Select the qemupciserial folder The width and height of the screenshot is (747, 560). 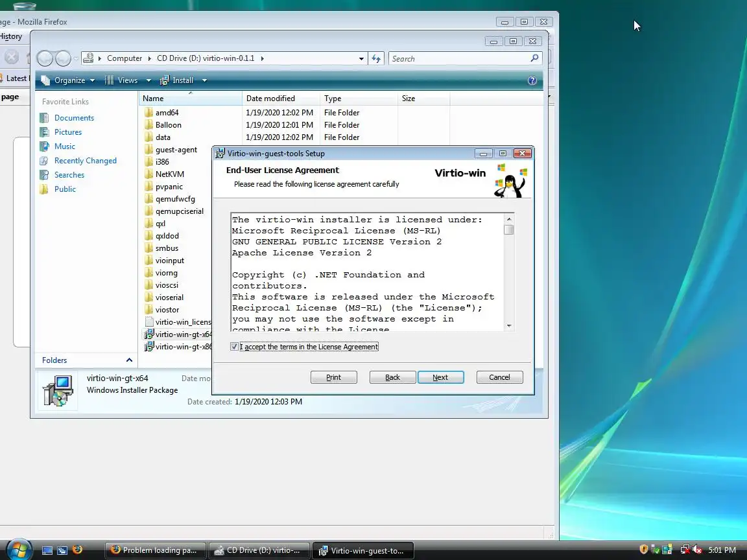179,211
